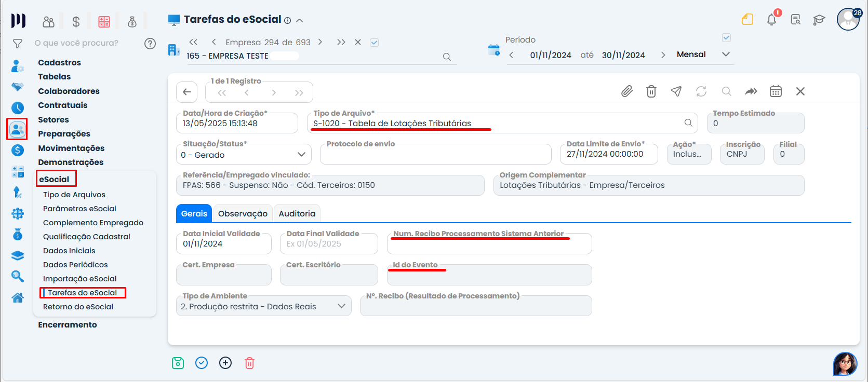Open the graduation cap training icon
The image size is (868, 382).
pos(819,20)
